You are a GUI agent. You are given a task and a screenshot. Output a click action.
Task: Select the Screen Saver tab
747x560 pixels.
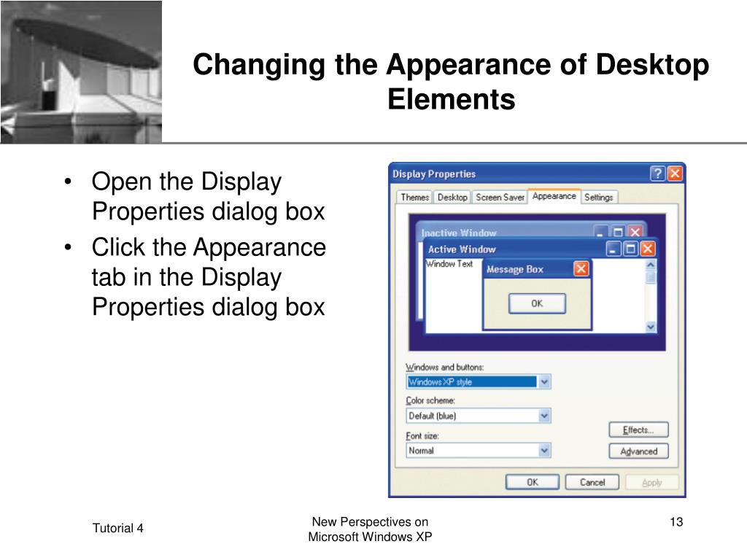pos(500,197)
